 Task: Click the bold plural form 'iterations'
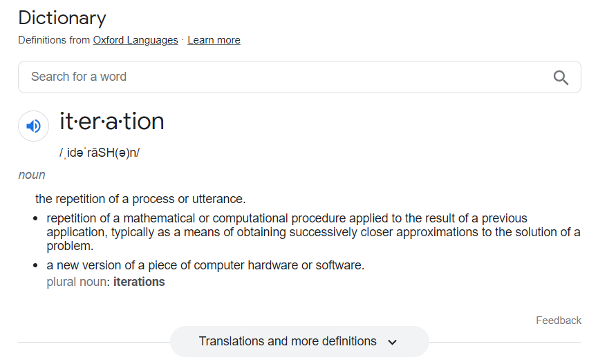(x=139, y=282)
